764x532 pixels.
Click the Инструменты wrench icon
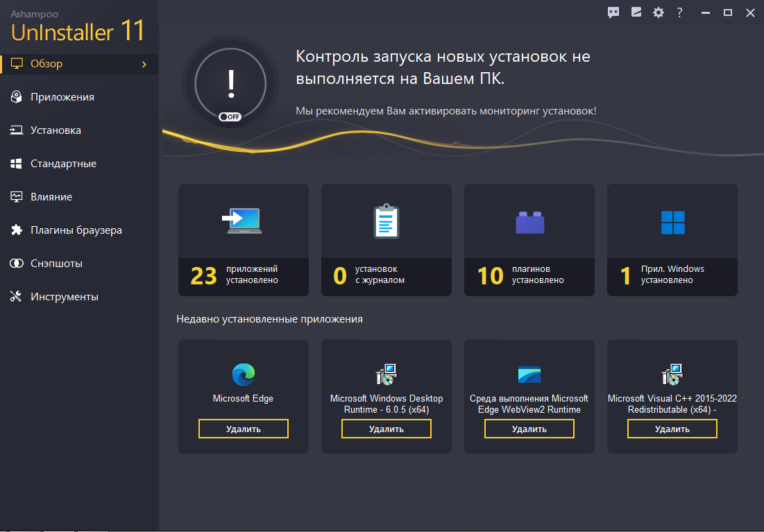tap(16, 297)
